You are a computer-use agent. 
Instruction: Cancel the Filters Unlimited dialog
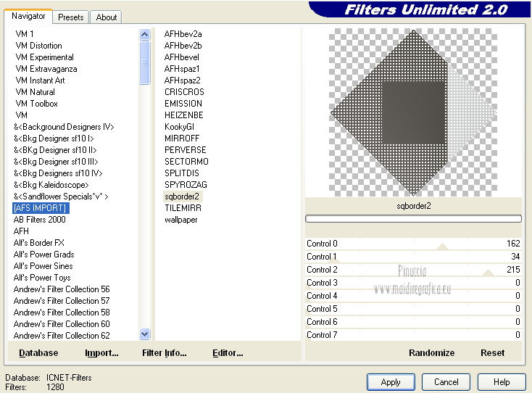(446, 382)
